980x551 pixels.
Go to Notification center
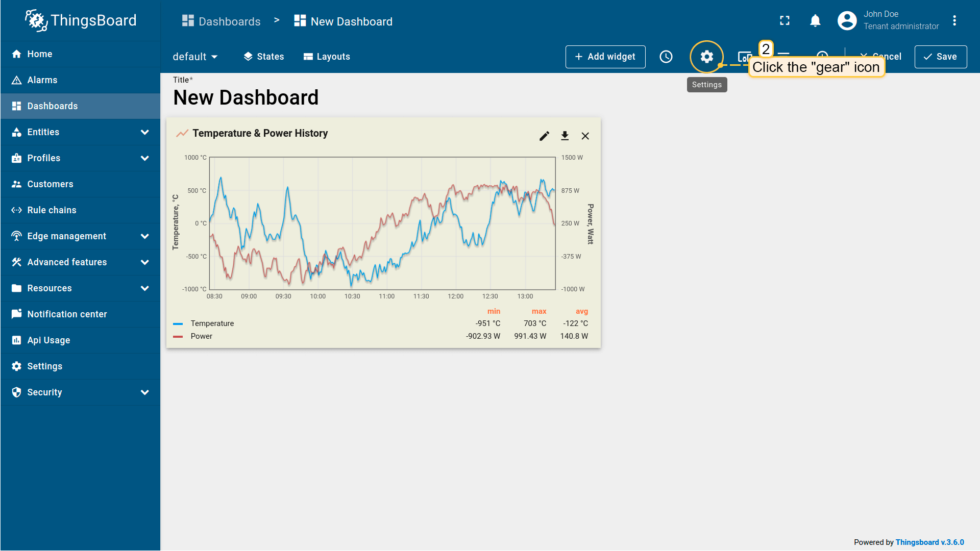coord(67,314)
